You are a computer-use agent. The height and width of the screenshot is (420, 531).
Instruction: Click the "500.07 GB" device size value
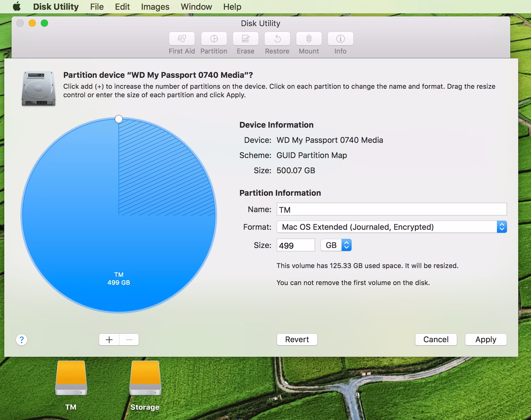[296, 170]
